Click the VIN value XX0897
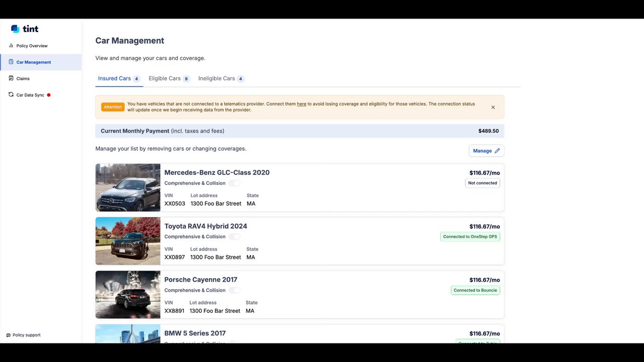 (x=175, y=257)
